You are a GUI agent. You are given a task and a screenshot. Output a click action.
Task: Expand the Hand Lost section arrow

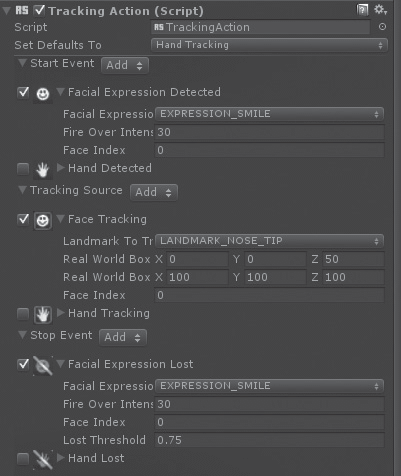point(61,458)
